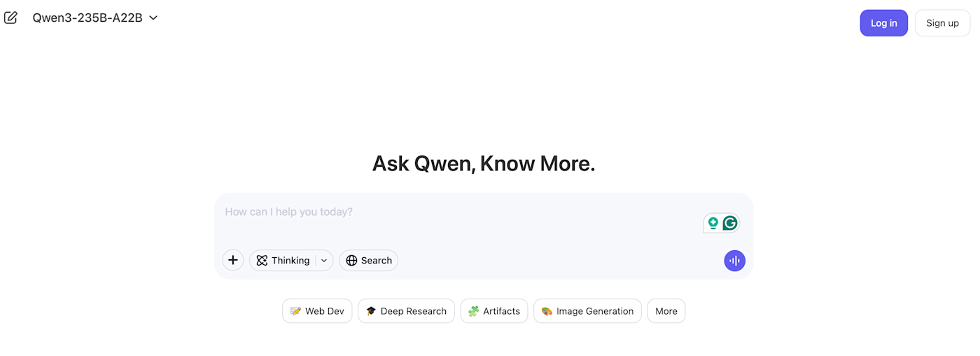Click the Grammarly G icon
The image size is (980, 356).
730,223
